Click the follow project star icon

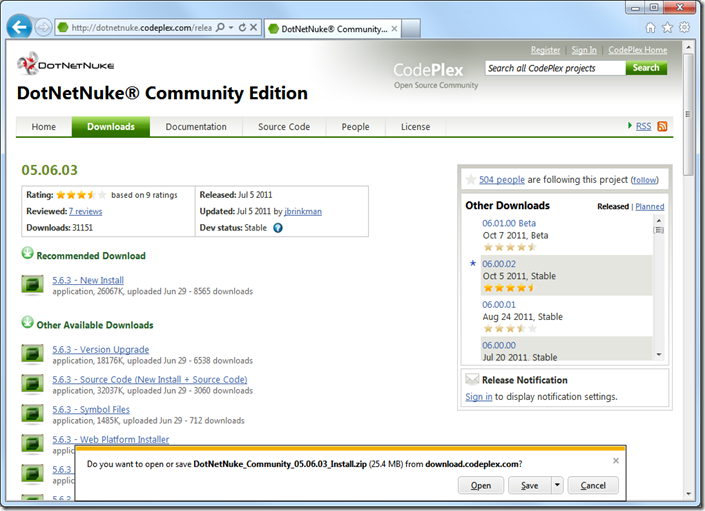(471, 179)
